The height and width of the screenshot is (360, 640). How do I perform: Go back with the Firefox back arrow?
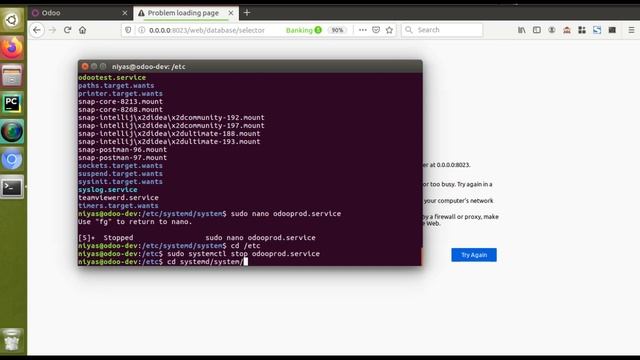tap(37, 30)
